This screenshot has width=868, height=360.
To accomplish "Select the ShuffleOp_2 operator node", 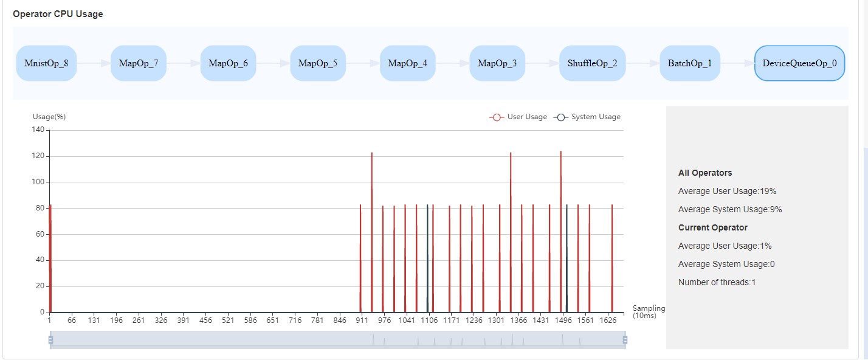I will coord(593,63).
